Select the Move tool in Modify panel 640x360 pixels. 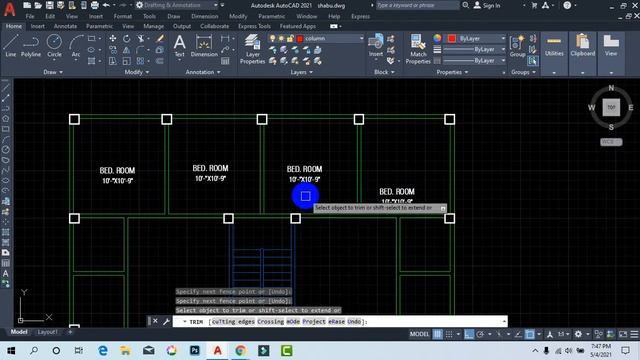pyautogui.click(x=113, y=38)
